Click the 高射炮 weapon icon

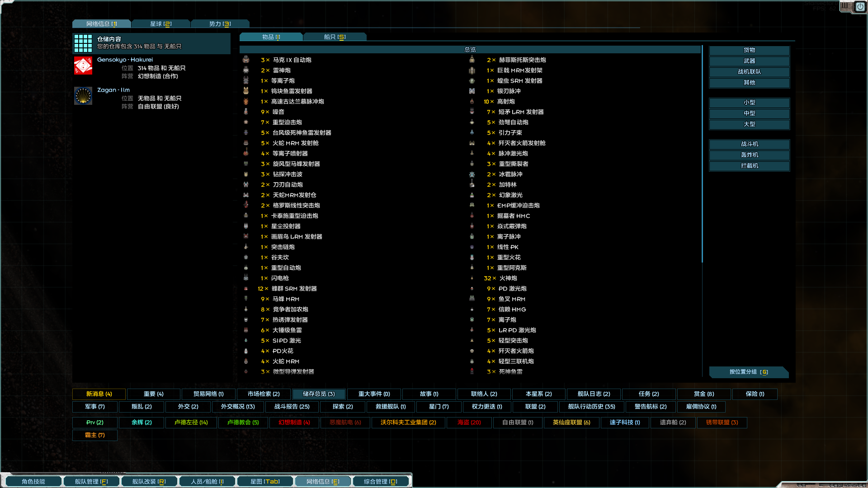tap(472, 102)
